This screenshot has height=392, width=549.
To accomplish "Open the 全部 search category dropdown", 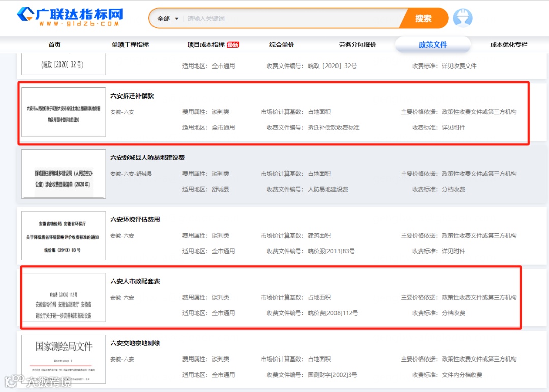I will pyautogui.click(x=168, y=18).
